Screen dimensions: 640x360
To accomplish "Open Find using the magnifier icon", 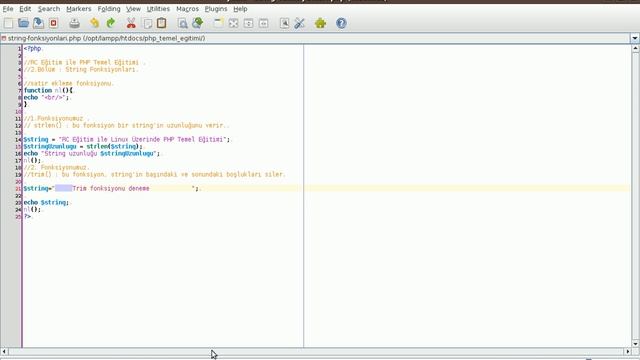I will 182,23.
